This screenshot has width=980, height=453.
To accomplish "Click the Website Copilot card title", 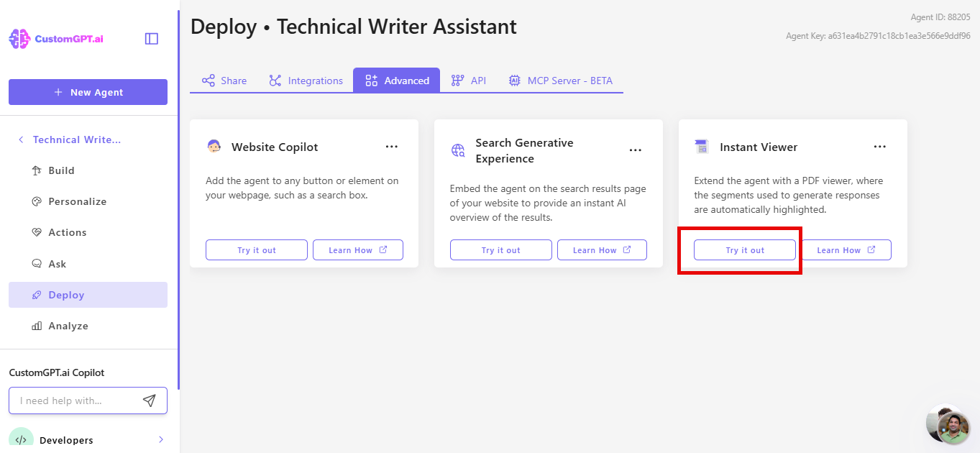I will 275,147.
